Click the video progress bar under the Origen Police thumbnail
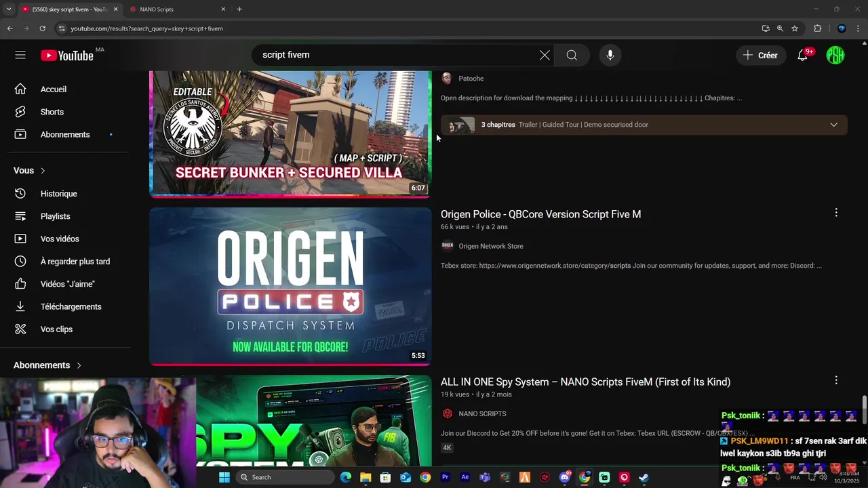Screen dimensions: 868x488 pos(290,365)
